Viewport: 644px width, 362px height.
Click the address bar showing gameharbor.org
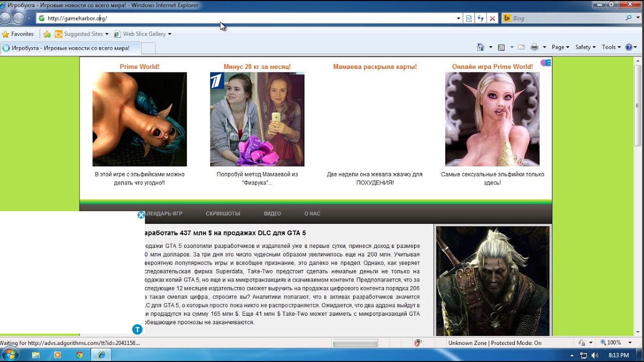246,18
